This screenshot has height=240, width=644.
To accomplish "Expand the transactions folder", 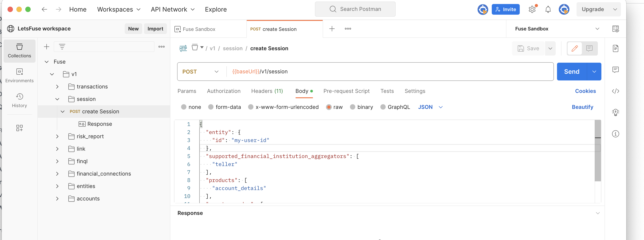I will pos(57,87).
